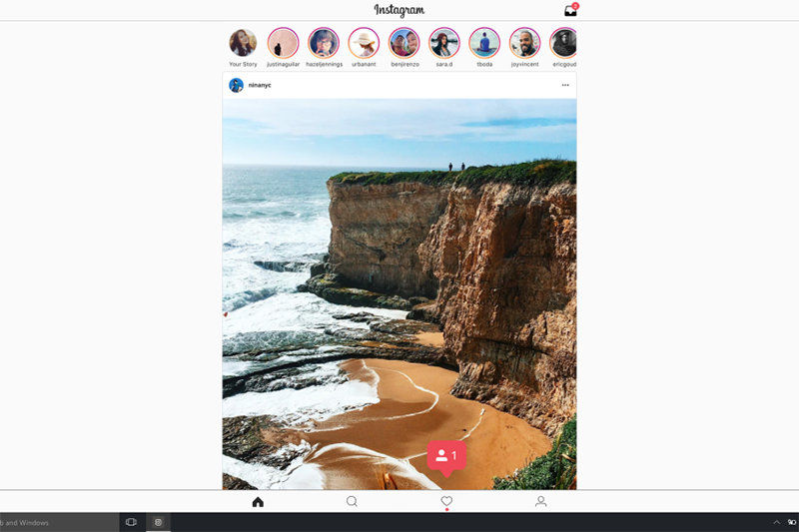Open the direct messages inbox icon
This screenshot has width=799, height=532.
(x=570, y=11)
